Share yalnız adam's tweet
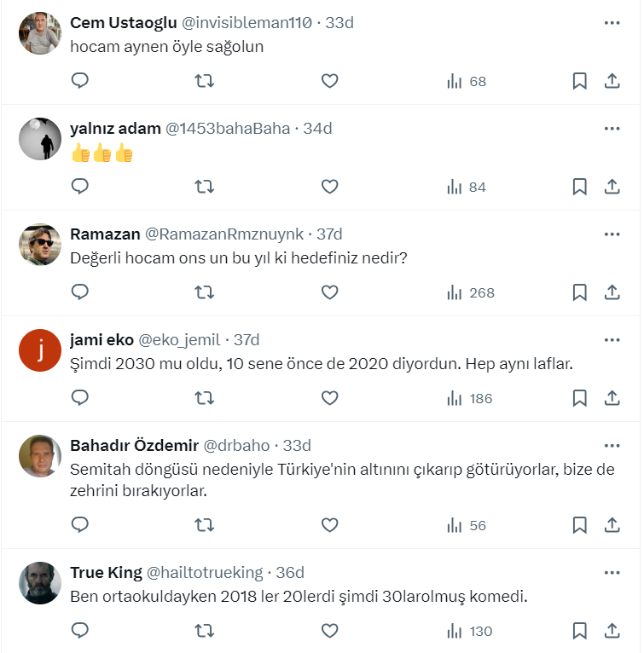644x653 pixels. [x=612, y=187]
